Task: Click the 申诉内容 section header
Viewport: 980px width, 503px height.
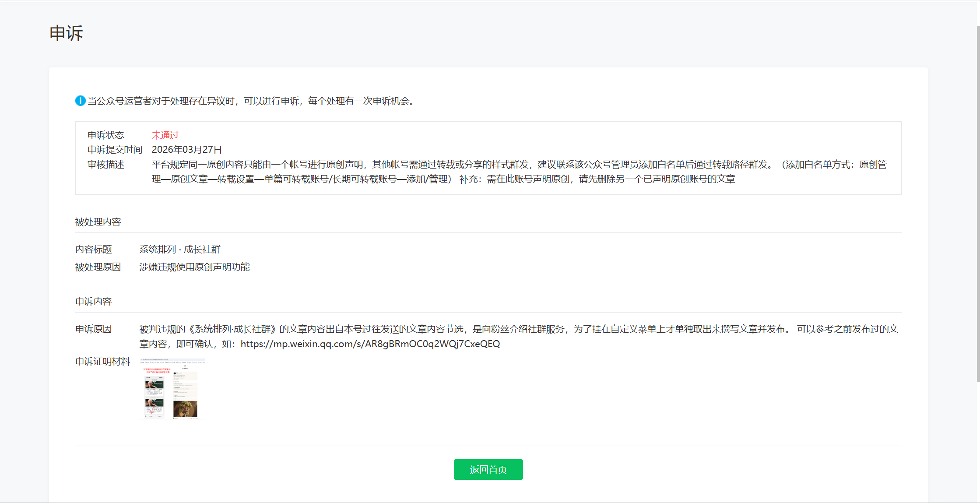Action: tap(93, 302)
